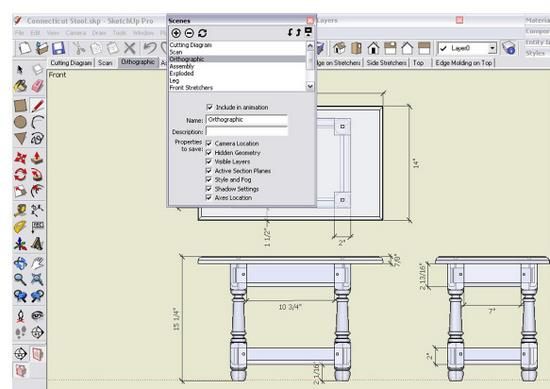Activate the pink Eraser tool
This screenshot has height=389, width=550.
coord(37,86)
